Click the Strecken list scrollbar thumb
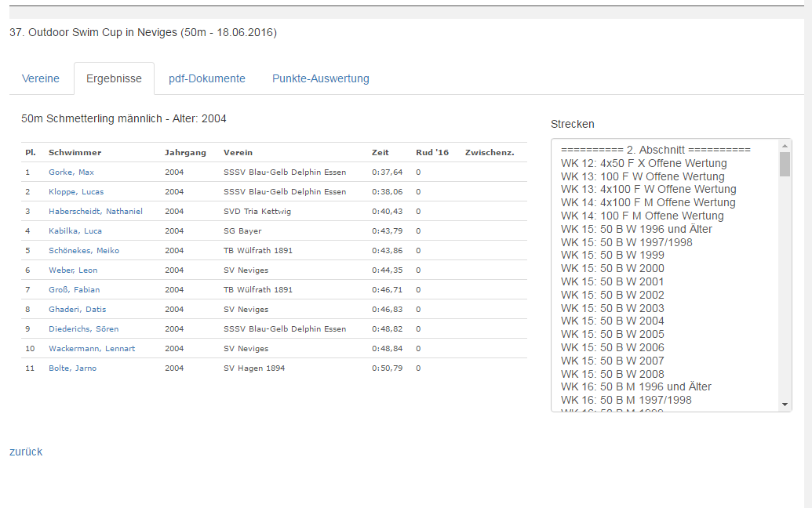 tap(785, 164)
